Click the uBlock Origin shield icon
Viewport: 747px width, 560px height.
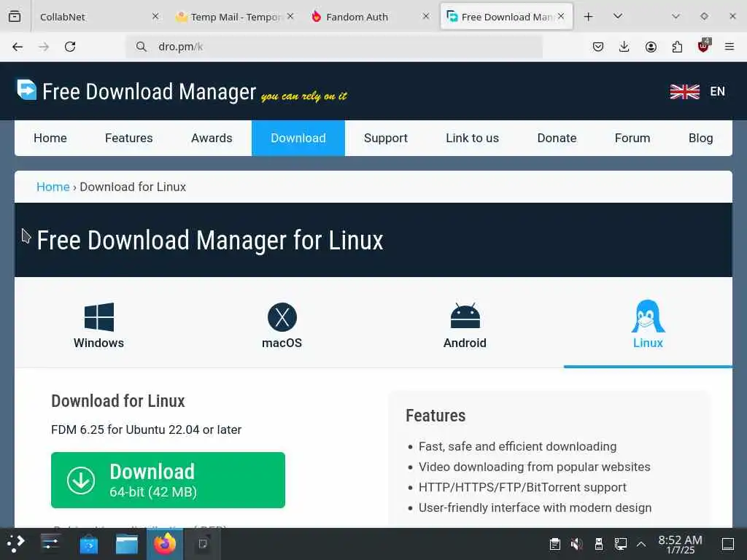[x=704, y=46]
